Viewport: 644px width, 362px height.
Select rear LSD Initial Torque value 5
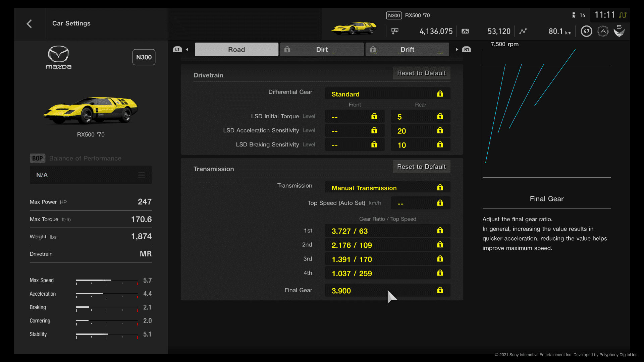coord(421,117)
